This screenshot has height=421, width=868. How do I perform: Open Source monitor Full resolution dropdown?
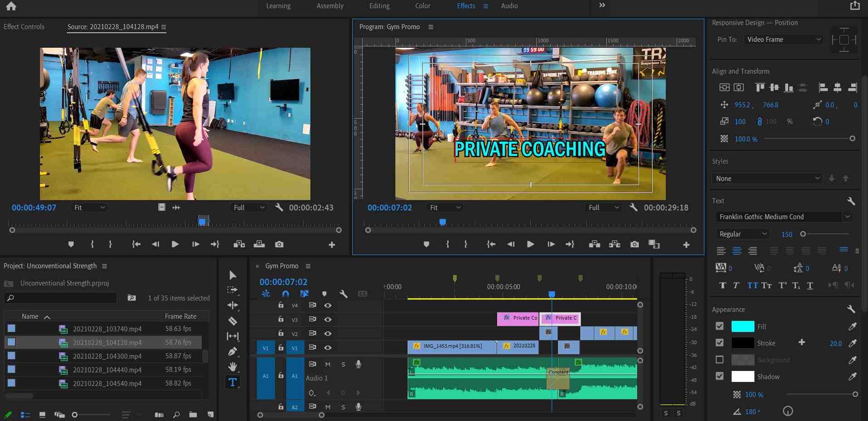248,208
